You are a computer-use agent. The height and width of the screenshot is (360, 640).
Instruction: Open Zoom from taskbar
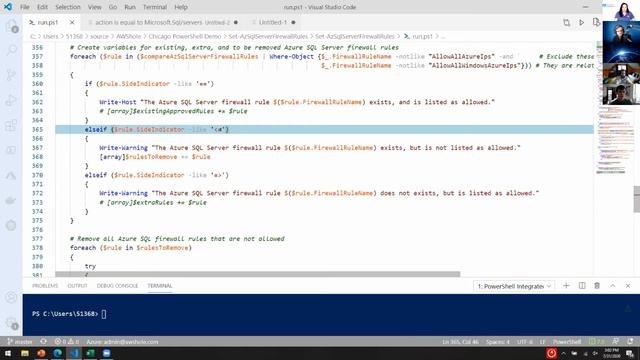click(x=107, y=353)
